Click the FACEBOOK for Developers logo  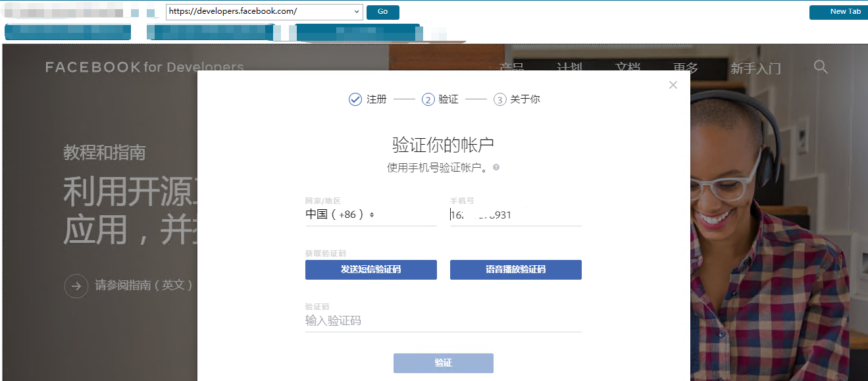144,66
